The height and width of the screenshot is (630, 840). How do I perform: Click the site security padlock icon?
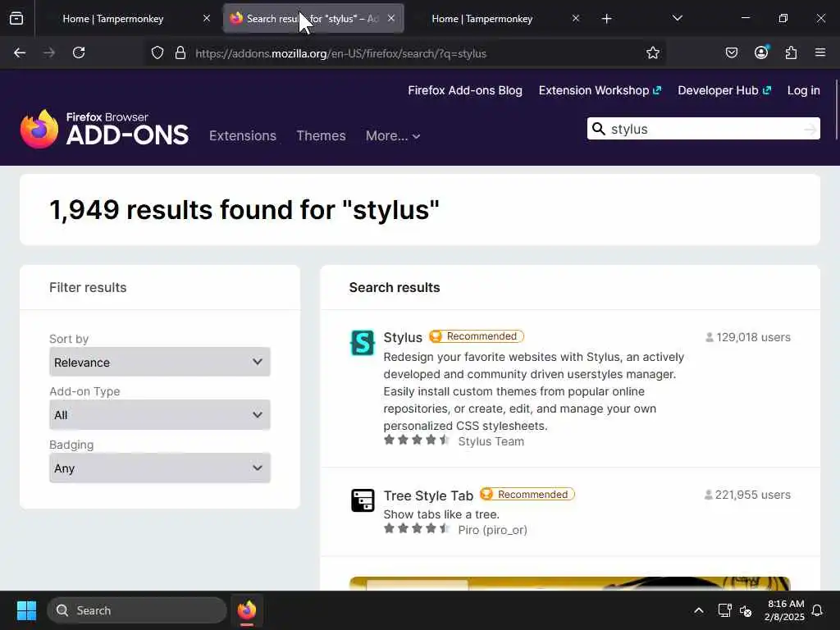[x=180, y=53]
